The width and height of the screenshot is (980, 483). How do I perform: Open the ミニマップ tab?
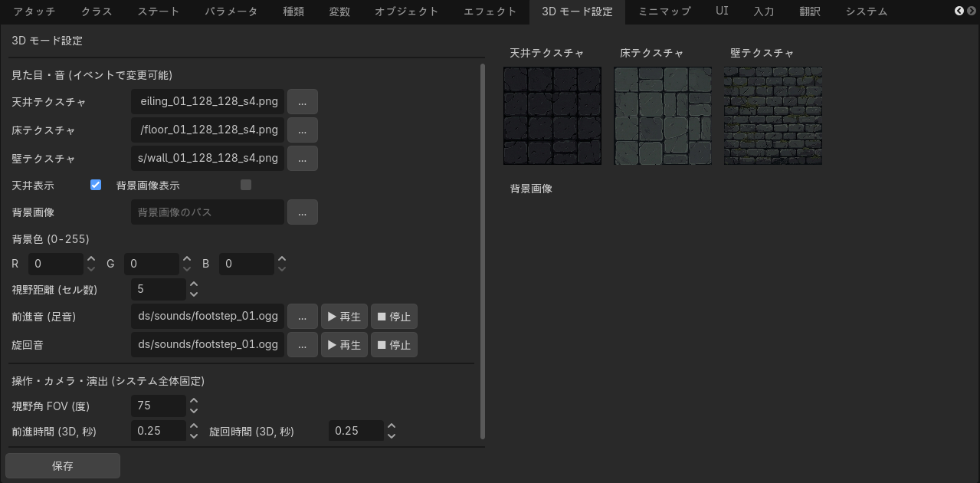664,11
